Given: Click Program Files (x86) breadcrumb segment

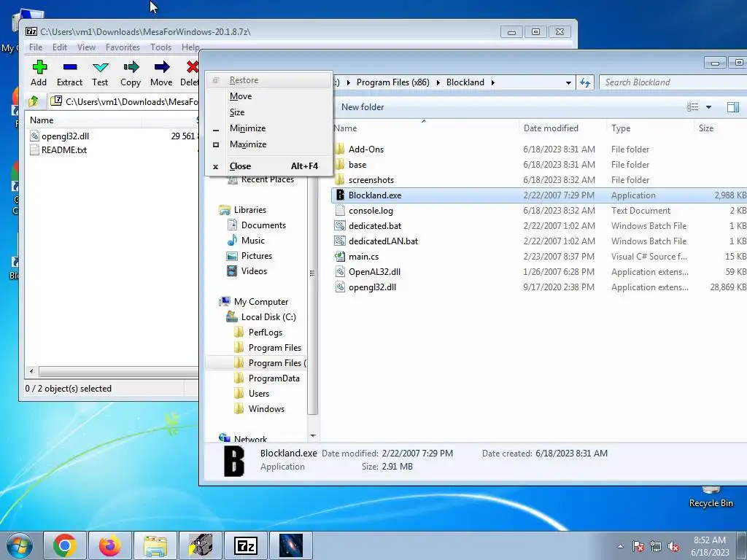Looking at the screenshot, I should coord(392,82).
